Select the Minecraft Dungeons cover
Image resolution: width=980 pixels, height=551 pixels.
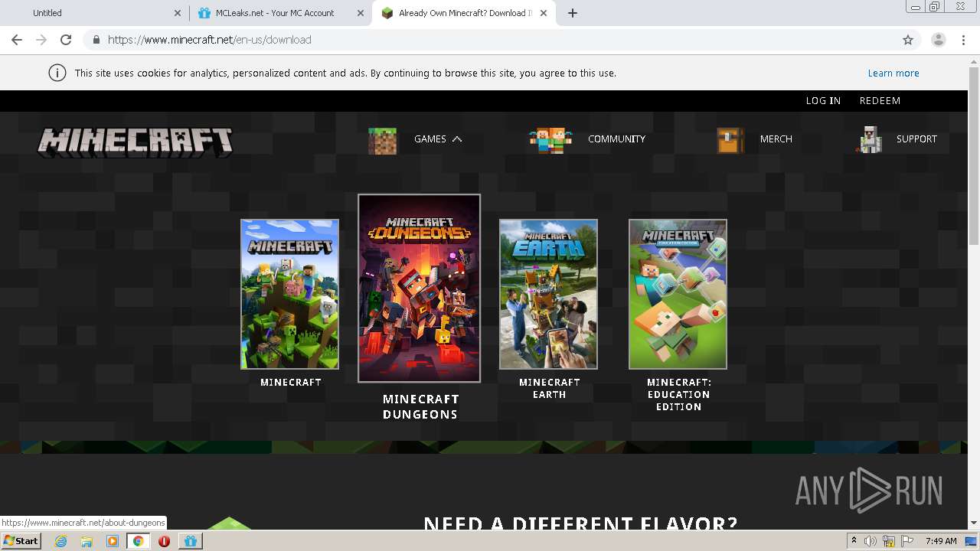point(420,289)
